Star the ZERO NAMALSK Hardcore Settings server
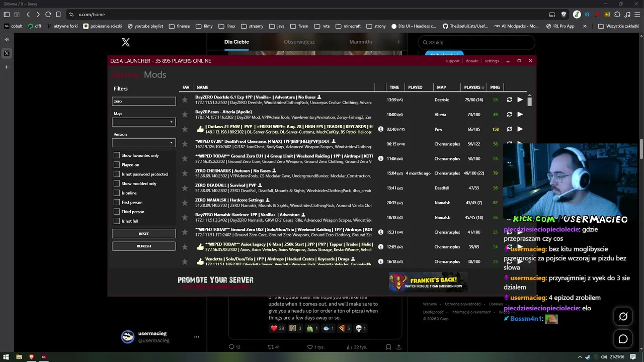This screenshot has width=644, height=362. click(185, 203)
